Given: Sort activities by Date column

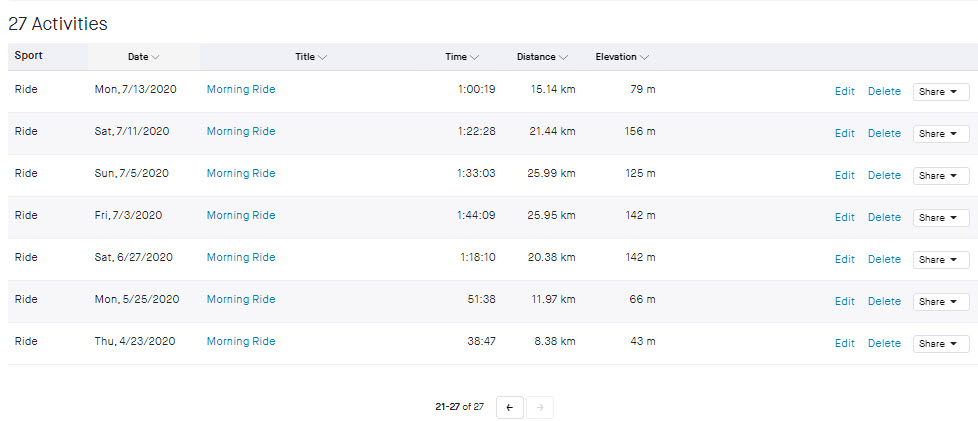Looking at the screenshot, I should [x=143, y=57].
